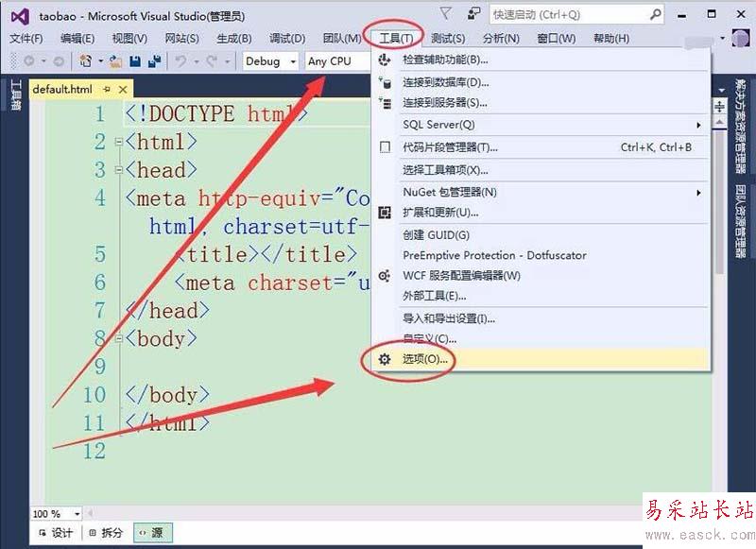Open the 帮助(H) menu
The width and height of the screenshot is (756, 549).
[x=611, y=38]
